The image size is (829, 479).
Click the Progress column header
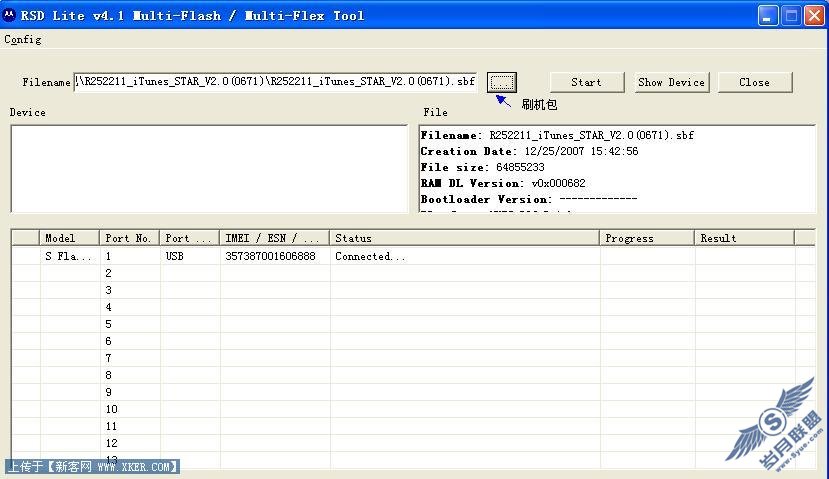[x=647, y=238]
